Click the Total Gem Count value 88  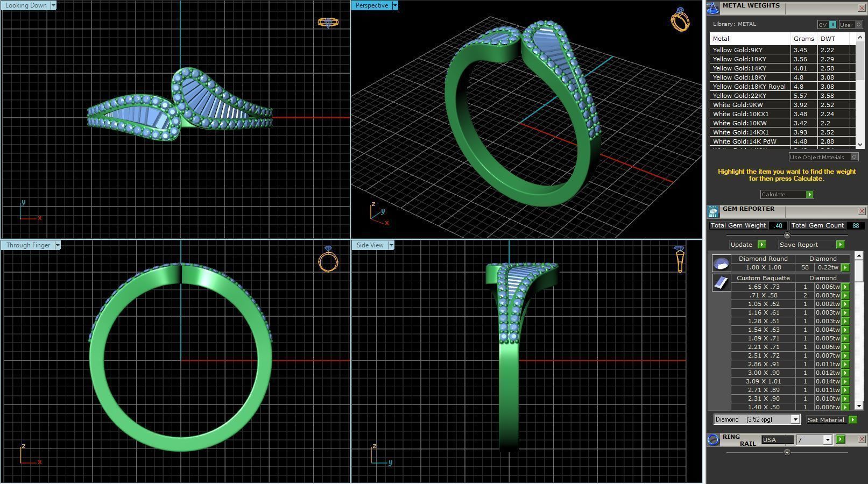[x=855, y=226]
